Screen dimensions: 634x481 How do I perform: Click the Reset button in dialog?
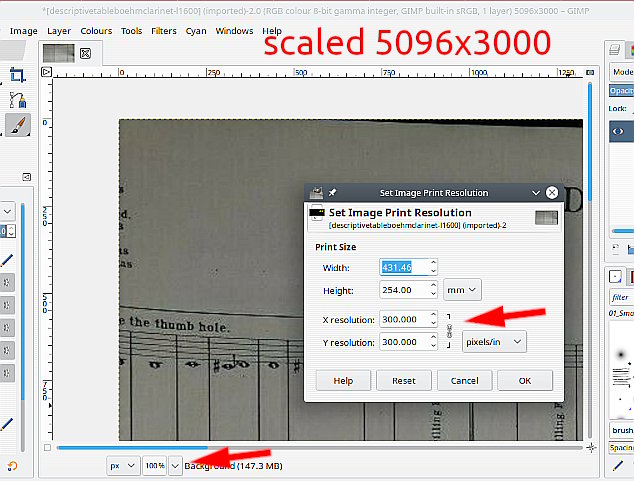[x=404, y=381]
